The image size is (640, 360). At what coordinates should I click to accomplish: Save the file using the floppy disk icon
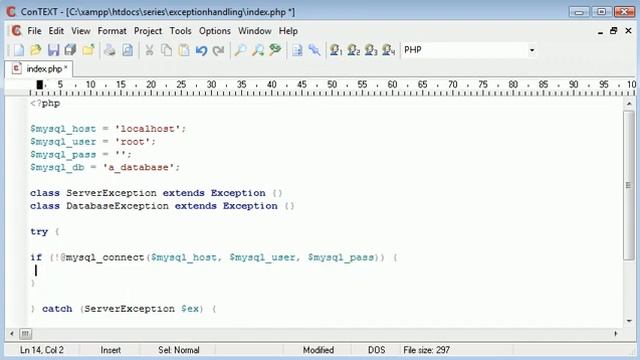coord(53,50)
